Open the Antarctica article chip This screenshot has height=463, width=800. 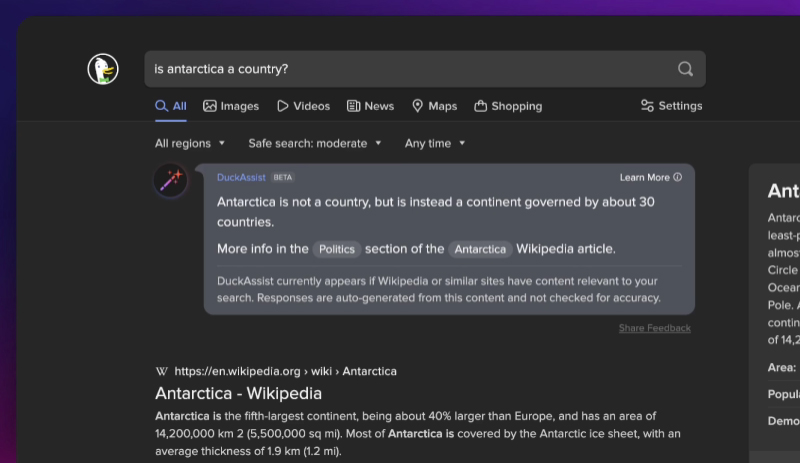click(480, 249)
